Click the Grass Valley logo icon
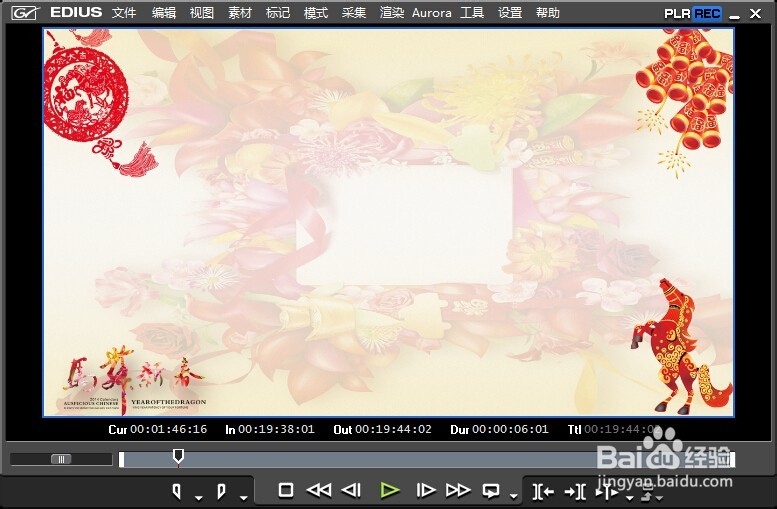 (x=24, y=13)
